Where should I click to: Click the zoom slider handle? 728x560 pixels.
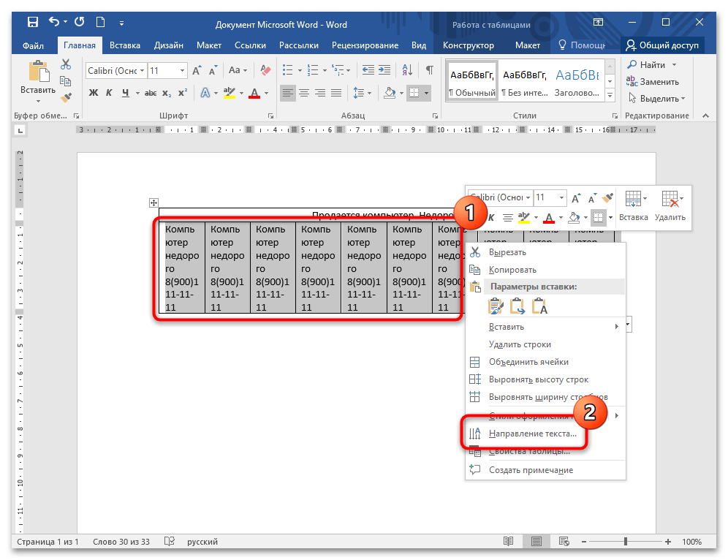(x=626, y=542)
